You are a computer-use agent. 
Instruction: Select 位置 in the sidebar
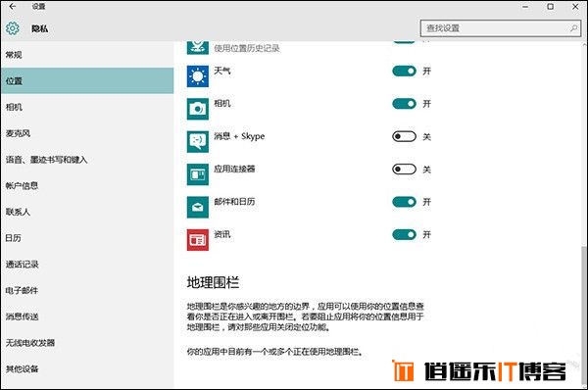(x=87, y=80)
